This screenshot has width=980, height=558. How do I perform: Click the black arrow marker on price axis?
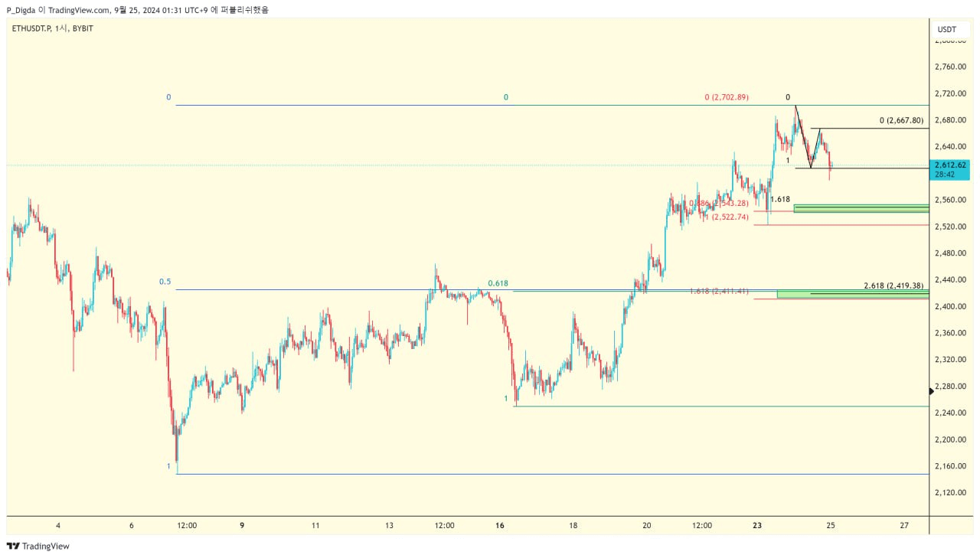[x=932, y=391]
